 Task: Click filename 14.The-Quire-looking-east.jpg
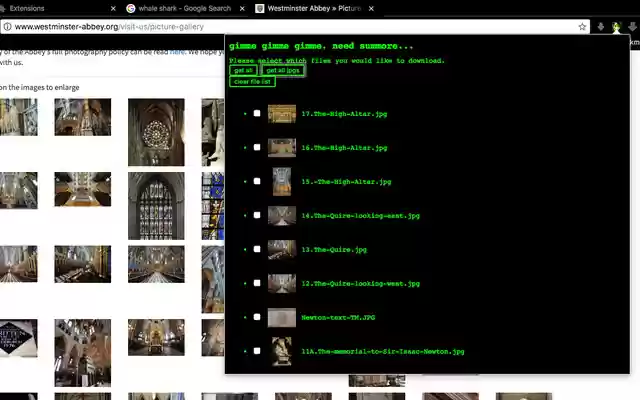coord(360,216)
